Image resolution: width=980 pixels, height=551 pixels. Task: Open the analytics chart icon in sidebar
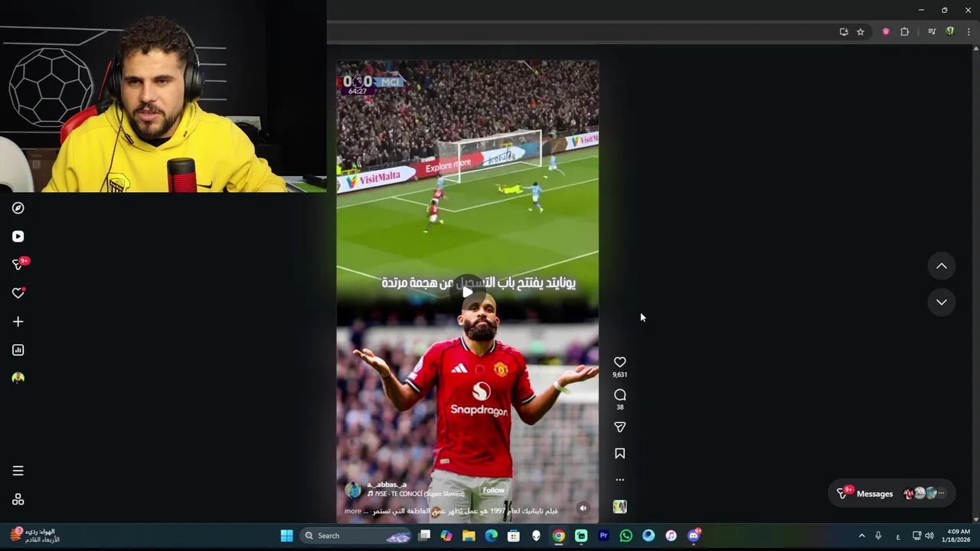(x=18, y=350)
